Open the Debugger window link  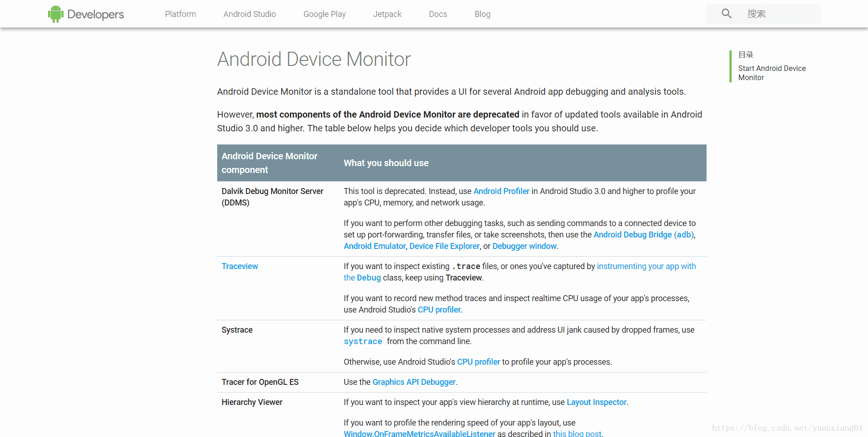tap(524, 246)
